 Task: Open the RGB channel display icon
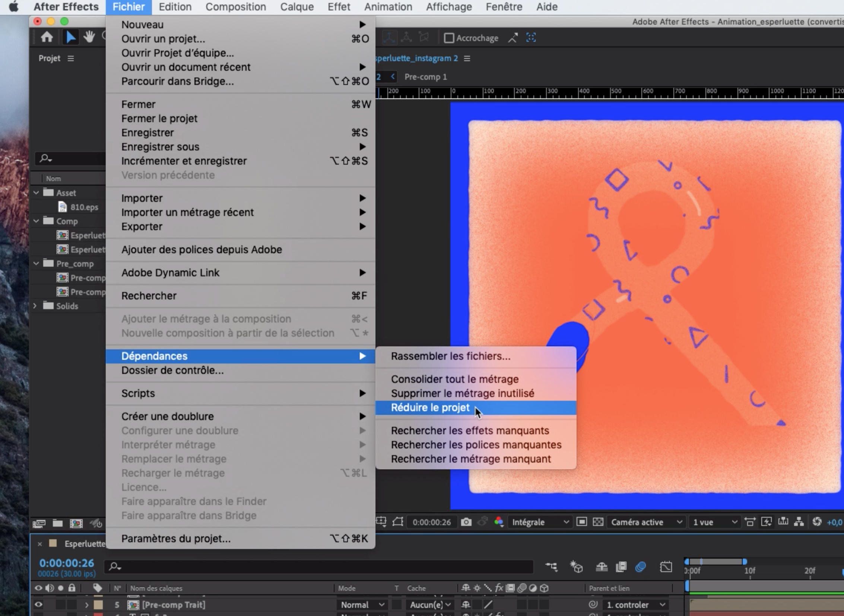499,522
